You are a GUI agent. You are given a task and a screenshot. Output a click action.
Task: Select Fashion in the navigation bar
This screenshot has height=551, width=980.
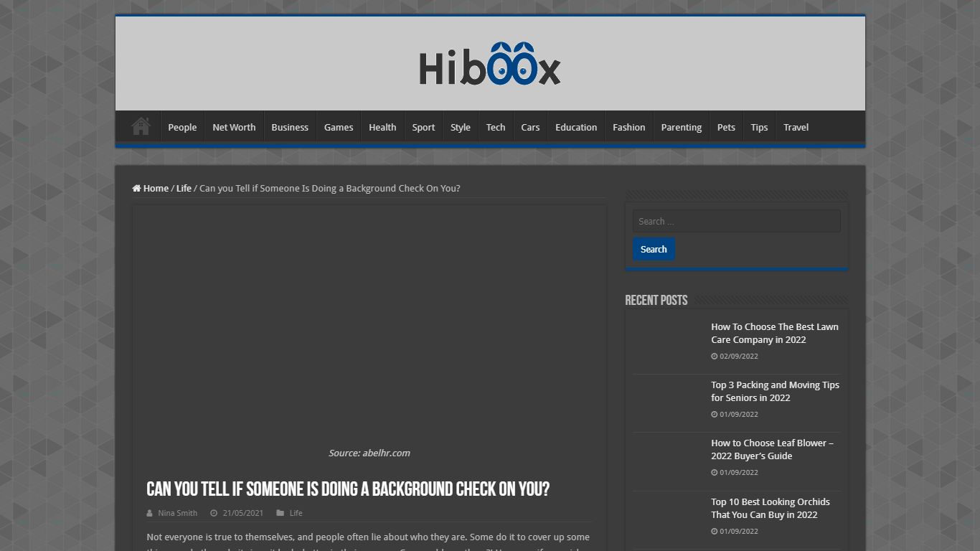coord(629,127)
